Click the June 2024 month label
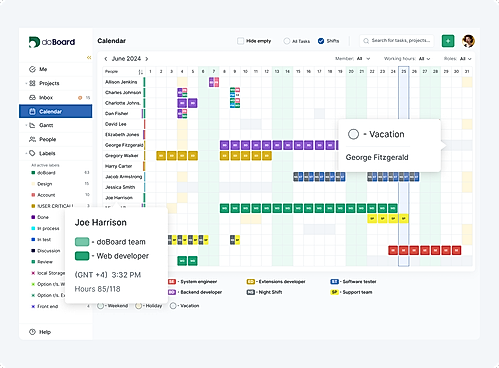 tap(126, 59)
